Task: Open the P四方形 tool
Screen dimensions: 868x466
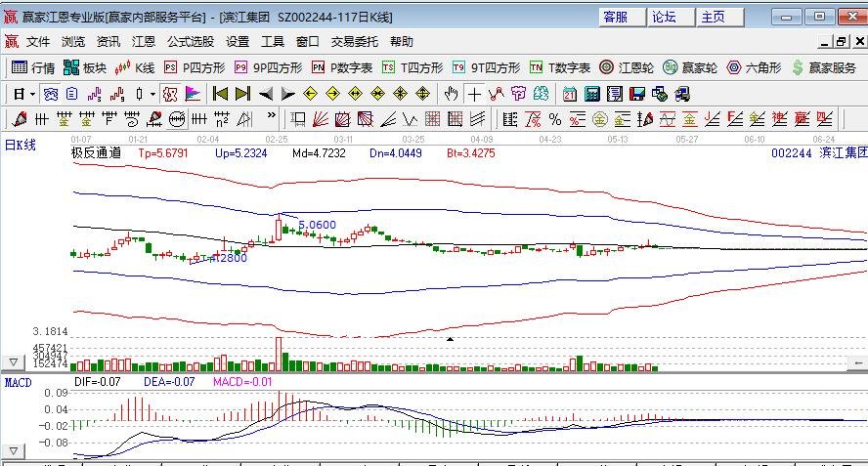Action: (195, 67)
